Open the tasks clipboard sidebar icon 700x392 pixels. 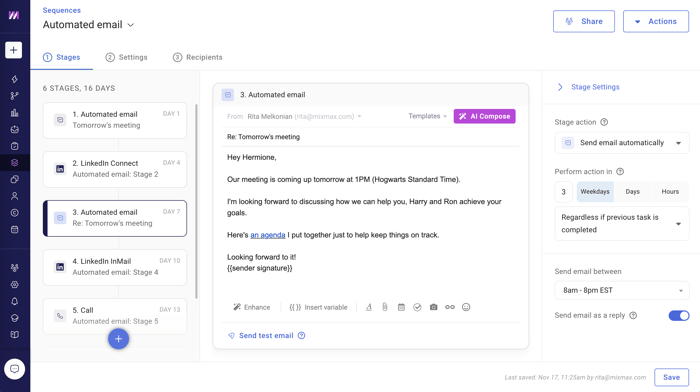tap(14, 146)
